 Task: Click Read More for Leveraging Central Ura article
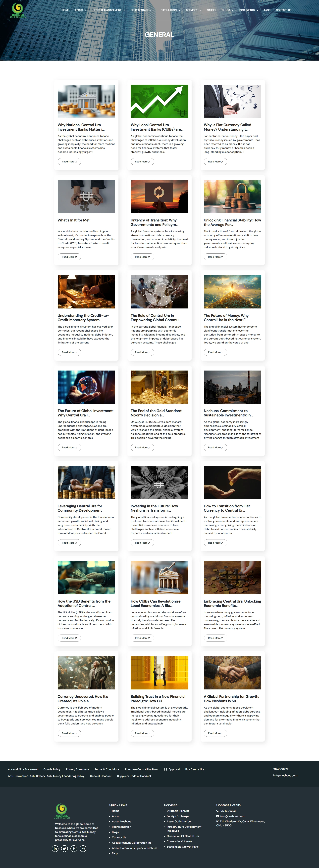[69, 542]
